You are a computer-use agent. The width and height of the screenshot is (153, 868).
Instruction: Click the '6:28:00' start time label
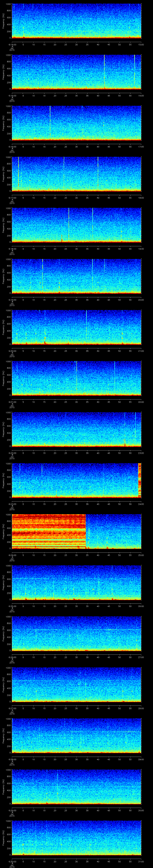12,759
